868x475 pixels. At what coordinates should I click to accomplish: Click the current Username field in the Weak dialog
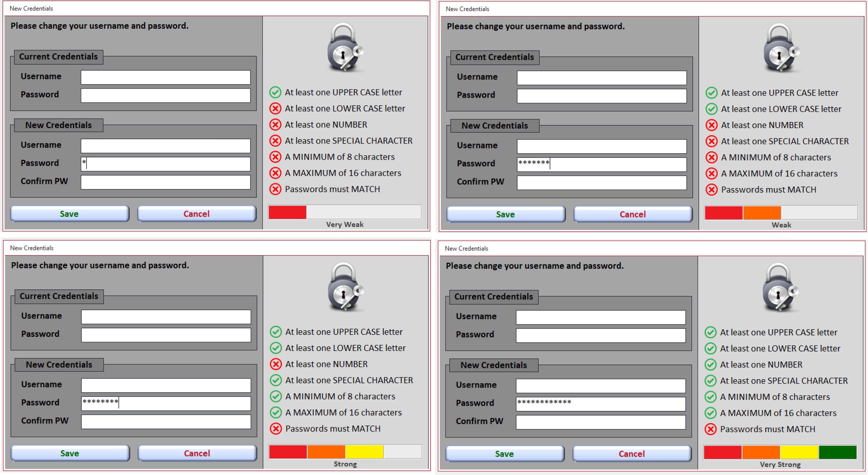(601, 78)
